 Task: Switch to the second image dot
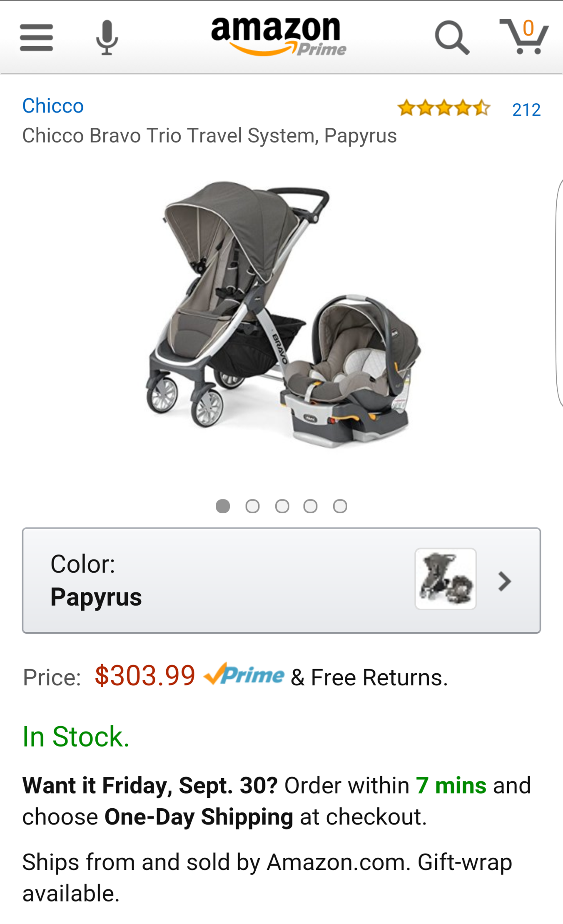252,506
